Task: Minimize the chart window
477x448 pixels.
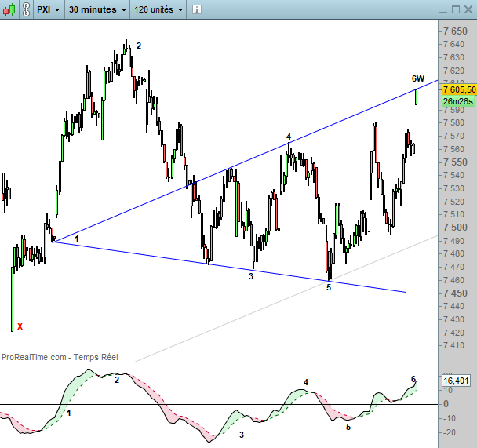Action: [x=443, y=12]
